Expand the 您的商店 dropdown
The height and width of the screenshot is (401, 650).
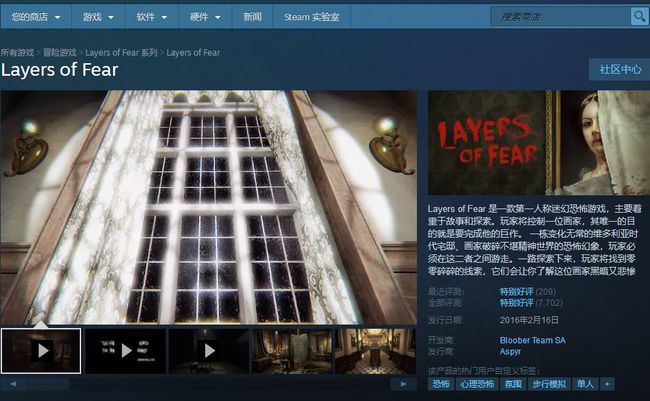tap(34, 17)
